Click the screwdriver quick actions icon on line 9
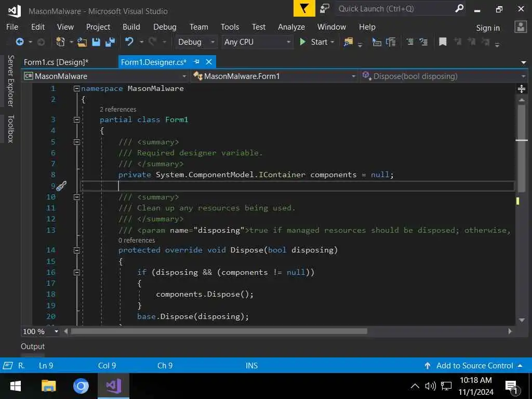This screenshot has height=399, width=532. (61, 186)
